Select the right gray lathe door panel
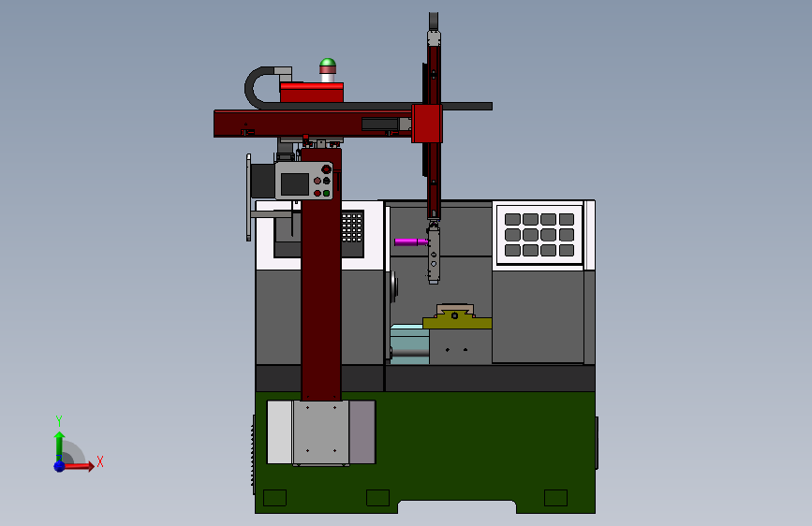Image resolution: width=812 pixels, height=526 pixels. point(538,316)
